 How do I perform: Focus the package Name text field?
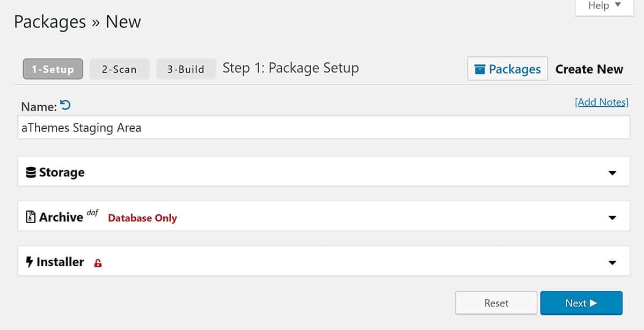point(323,128)
